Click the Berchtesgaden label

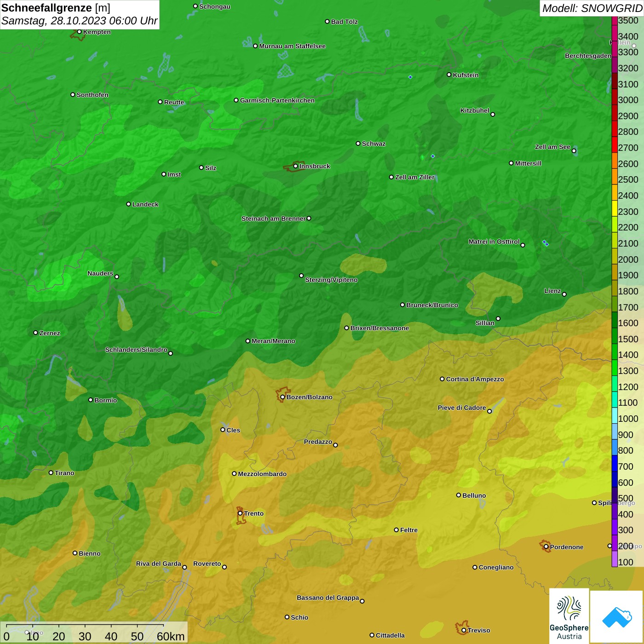coord(588,56)
